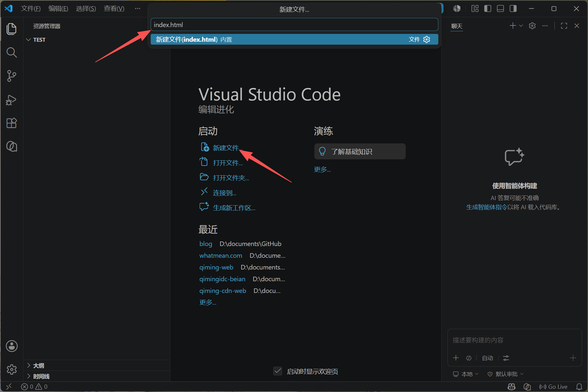Click the 打开文件夹... link
This screenshot has height=392, width=588.
(231, 178)
